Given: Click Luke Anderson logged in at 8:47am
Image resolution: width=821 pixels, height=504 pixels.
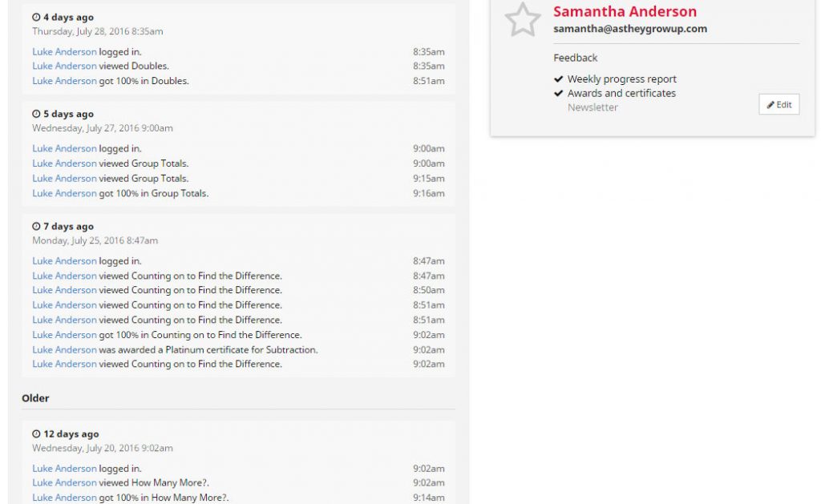Looking at the screenshot, I should click(x=64, y=261).
